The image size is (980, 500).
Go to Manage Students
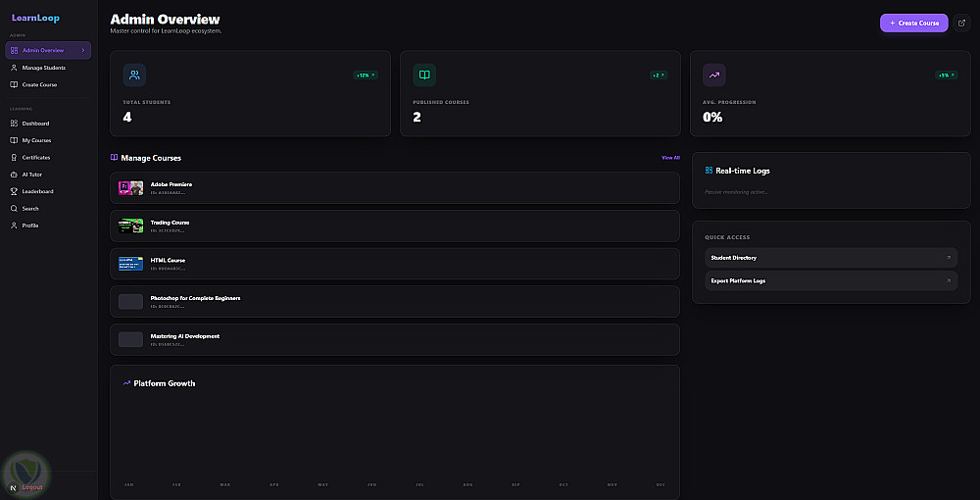pos(49,68)
